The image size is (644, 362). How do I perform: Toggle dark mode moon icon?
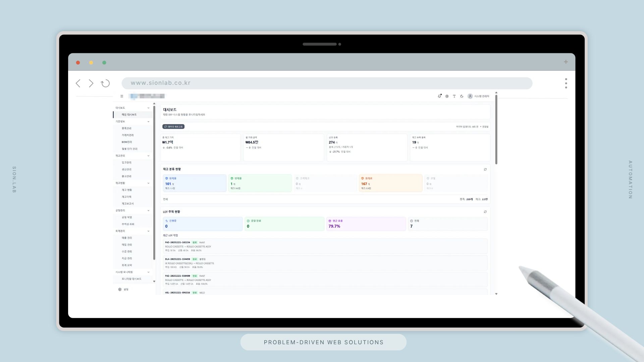(462, 96)
